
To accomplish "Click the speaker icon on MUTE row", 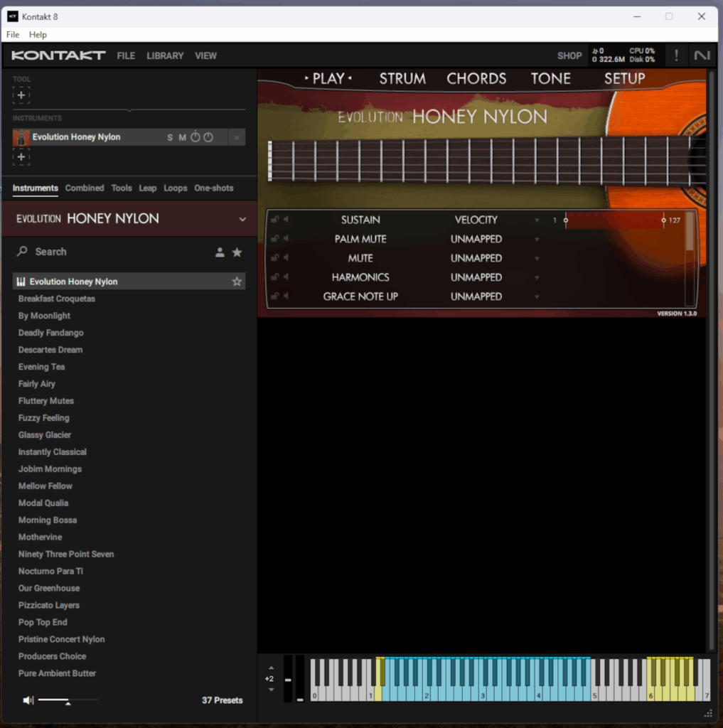I will coord(286,257).
